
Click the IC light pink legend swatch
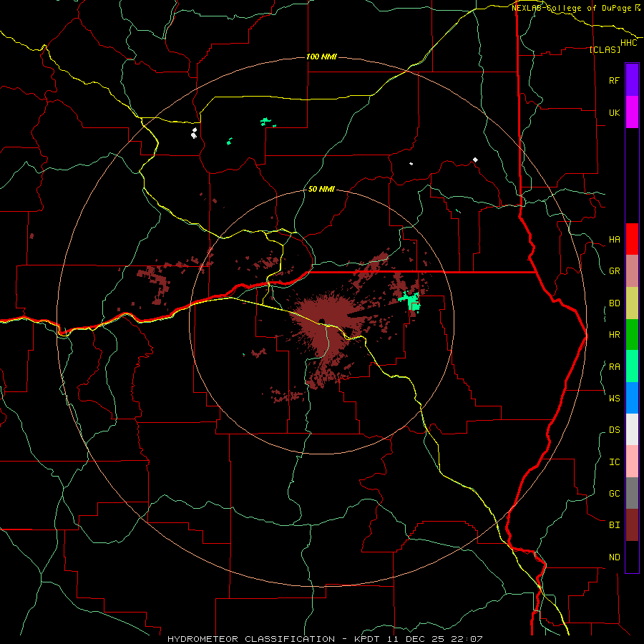[632, 462]
